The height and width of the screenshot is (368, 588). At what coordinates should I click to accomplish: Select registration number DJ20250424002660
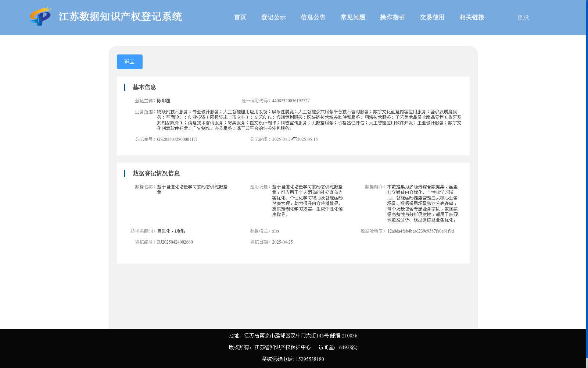[175, 242]
